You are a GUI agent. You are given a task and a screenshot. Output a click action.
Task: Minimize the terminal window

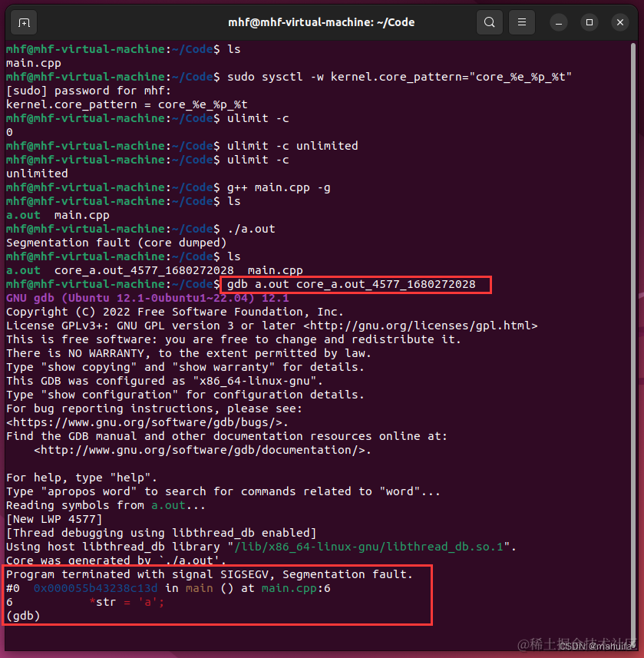pyautogui.click(x=558, y=23)
